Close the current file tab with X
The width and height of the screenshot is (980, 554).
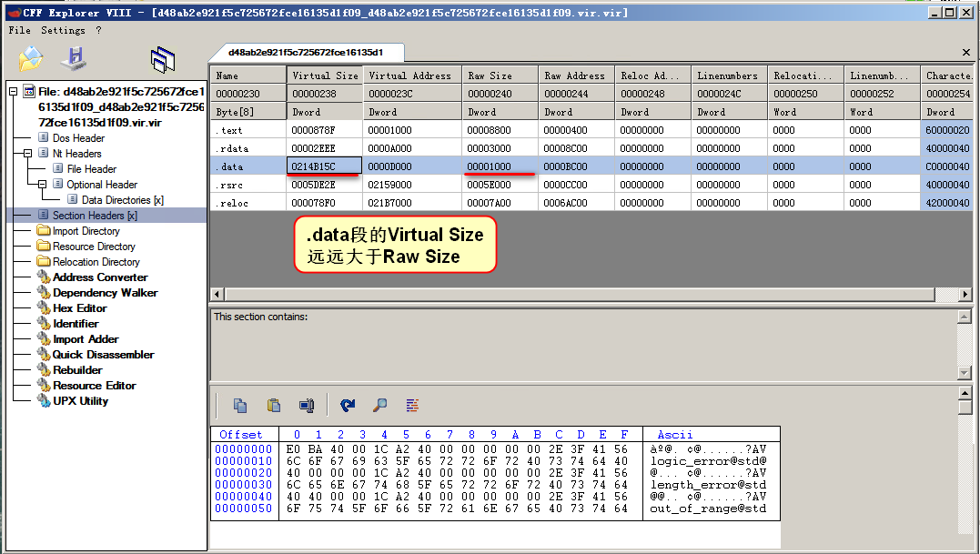(965, 53)
